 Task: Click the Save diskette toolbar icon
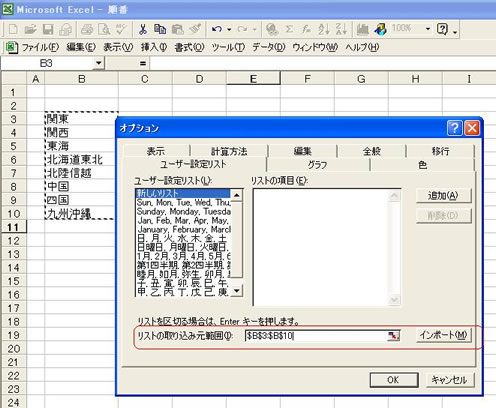pyautogui.click(x=48, y=30)
